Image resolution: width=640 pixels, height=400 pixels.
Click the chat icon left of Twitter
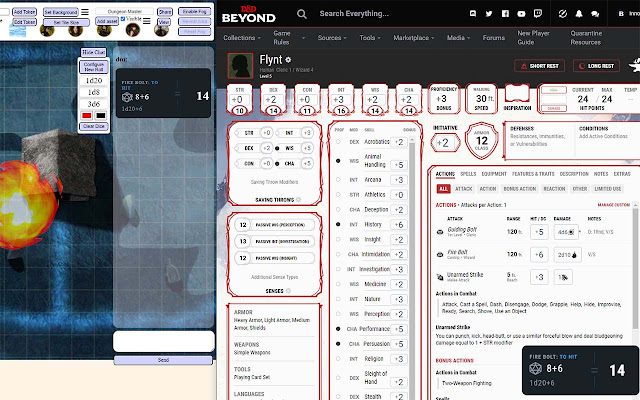click(473, 13)
